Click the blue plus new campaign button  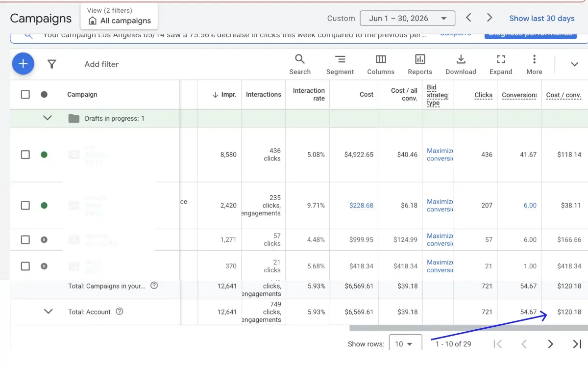click(x=23, y=64)
